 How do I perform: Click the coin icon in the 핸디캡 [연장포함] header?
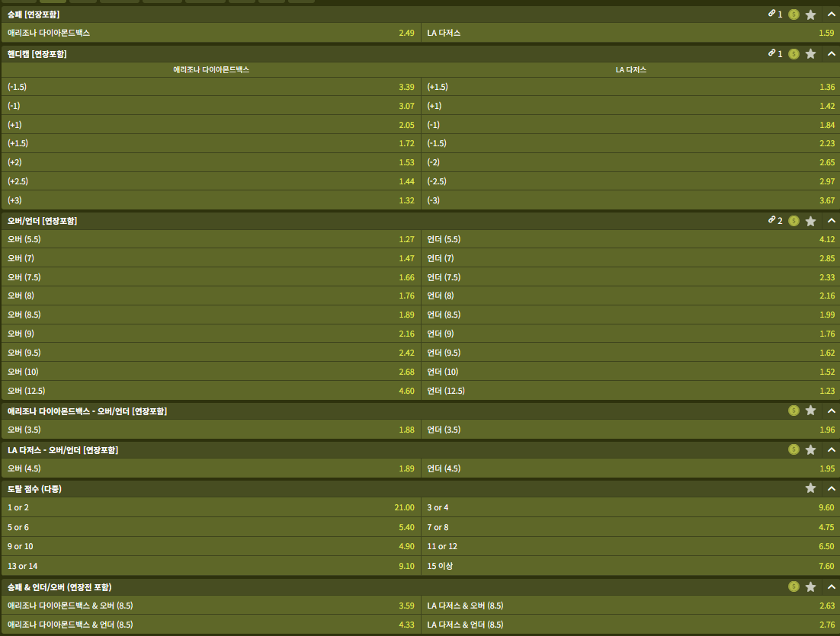click(x=794, y=53)
